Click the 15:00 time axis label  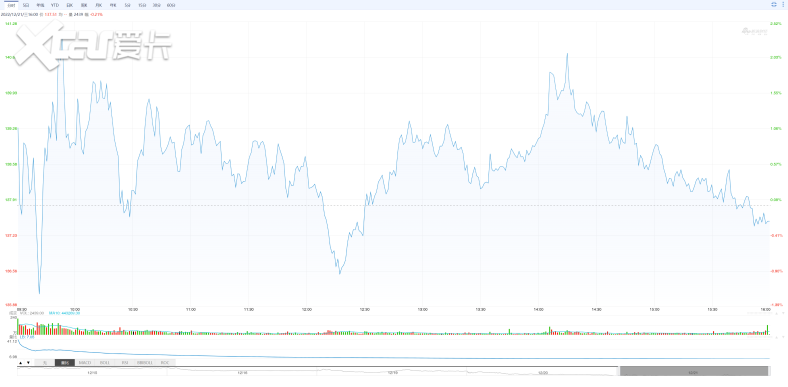coord(654,310)
